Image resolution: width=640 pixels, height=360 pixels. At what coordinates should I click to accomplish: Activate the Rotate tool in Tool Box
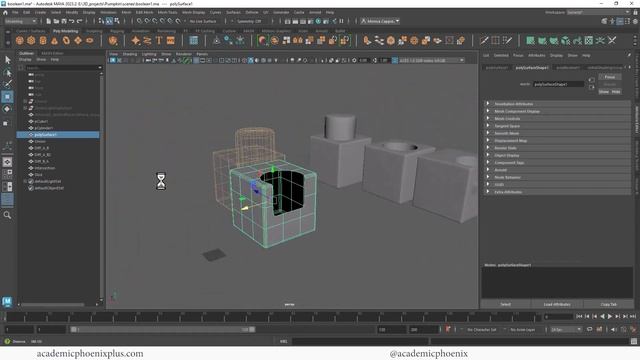click(7, 109)
